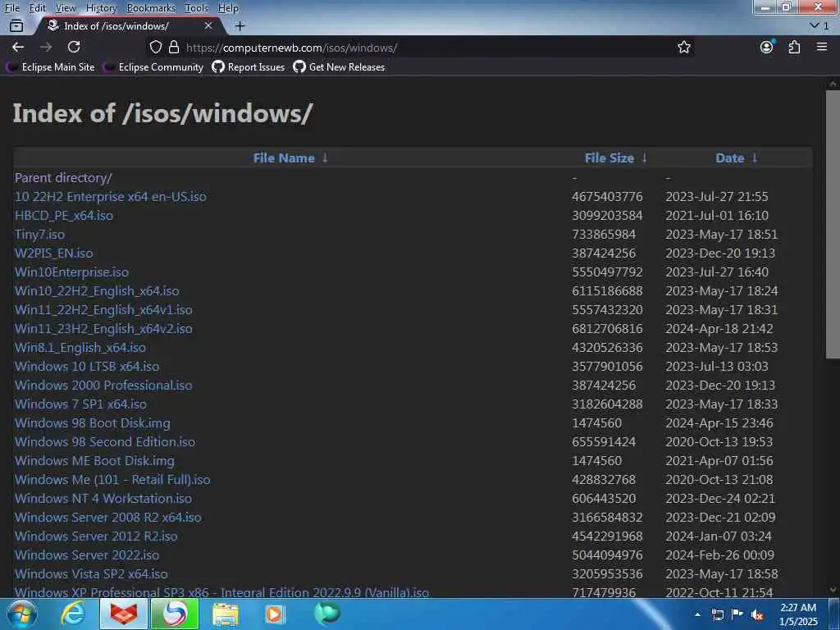The width and height of the screenshot is (840, 630).
Task: Download Windows 2000 Professional.iso
Action: [x=103, y=386]
